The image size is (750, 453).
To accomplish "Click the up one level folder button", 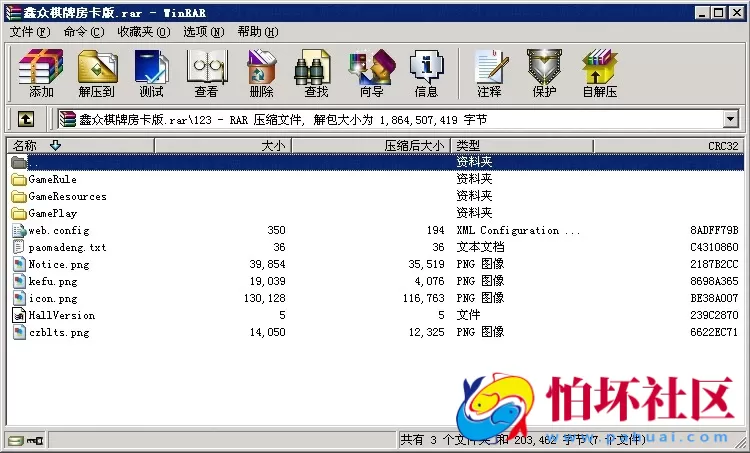I will coord(26,119).
